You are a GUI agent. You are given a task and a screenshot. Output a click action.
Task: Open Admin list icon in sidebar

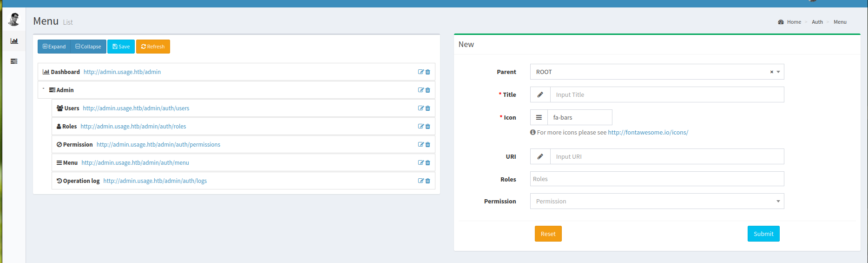pos(14,61)
